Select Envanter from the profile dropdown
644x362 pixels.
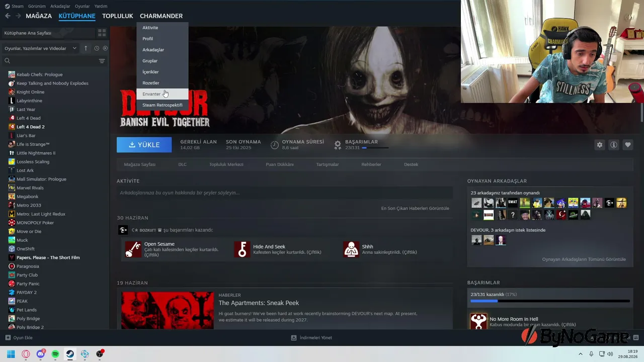click(x=162, y=94)
